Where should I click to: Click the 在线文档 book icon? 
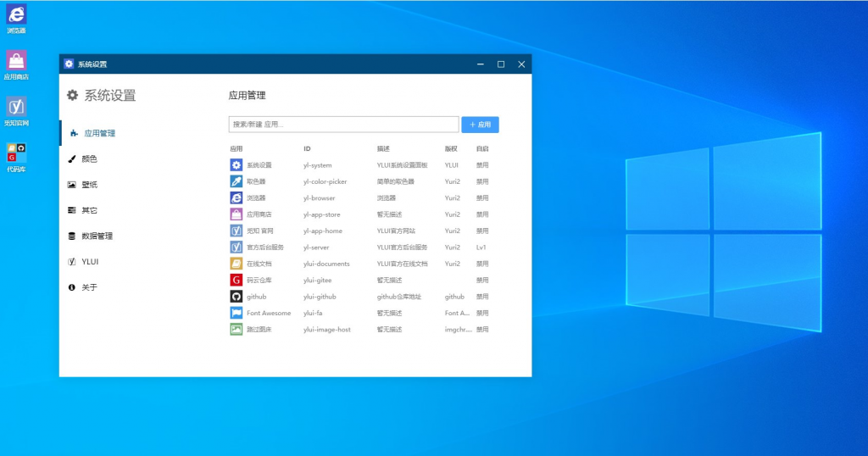point(236,264)
